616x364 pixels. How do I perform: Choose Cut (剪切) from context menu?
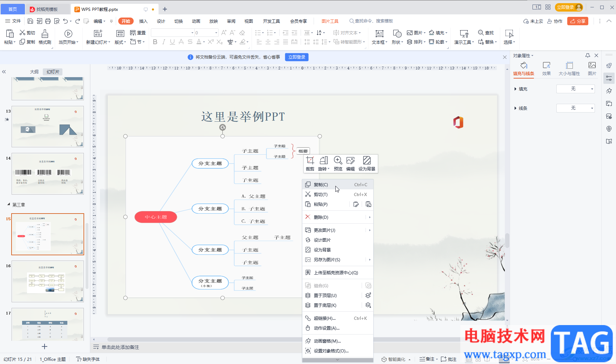(337, 195)
